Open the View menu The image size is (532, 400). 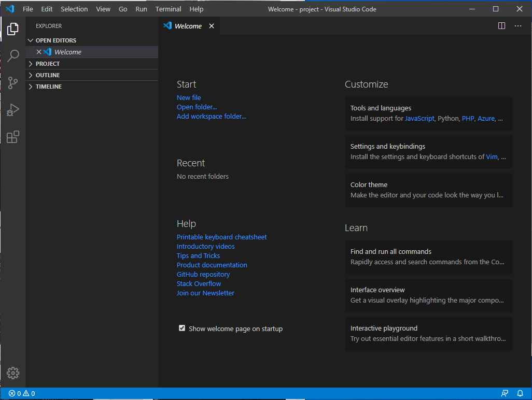[103, 9]
